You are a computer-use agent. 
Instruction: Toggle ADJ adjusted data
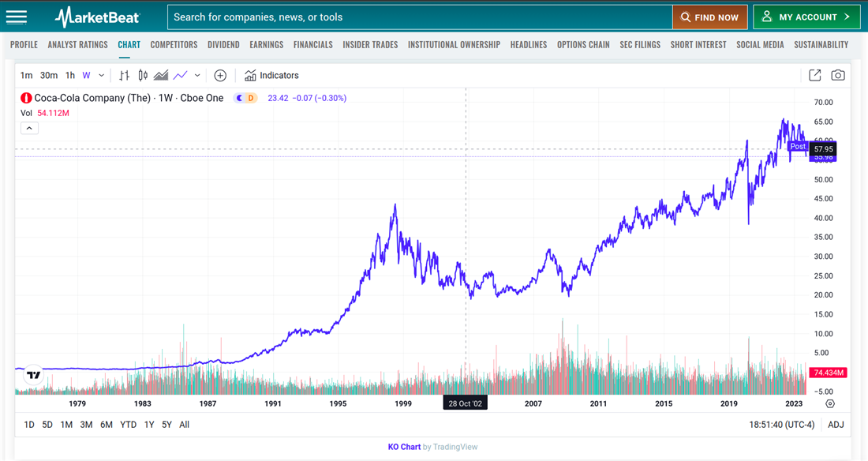coord(836,425)
